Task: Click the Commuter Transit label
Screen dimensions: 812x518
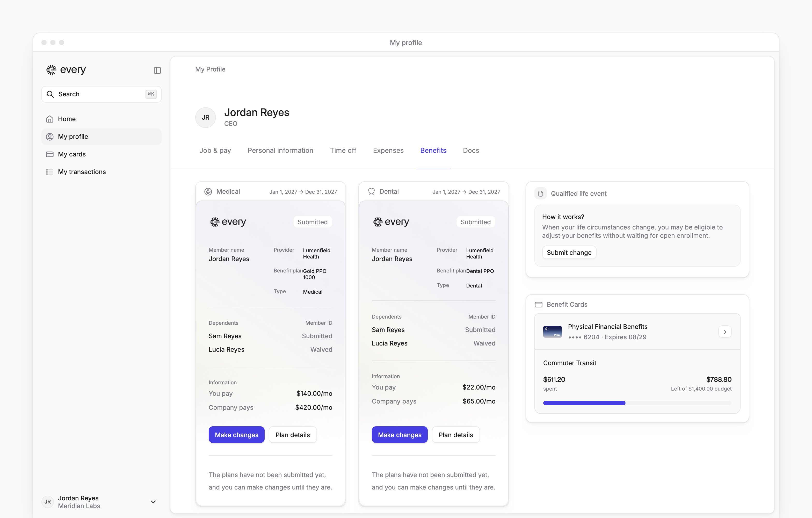Action: (x=570, y=363)
